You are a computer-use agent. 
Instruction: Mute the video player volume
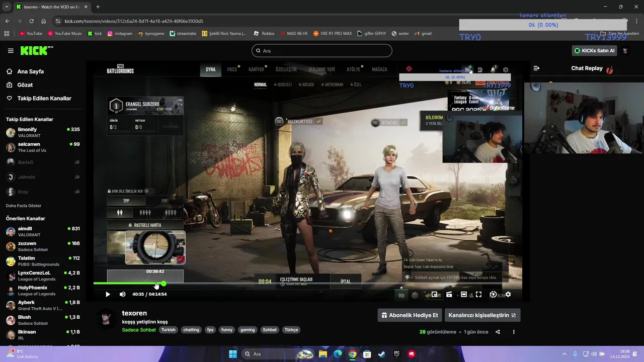click(122, 294)
